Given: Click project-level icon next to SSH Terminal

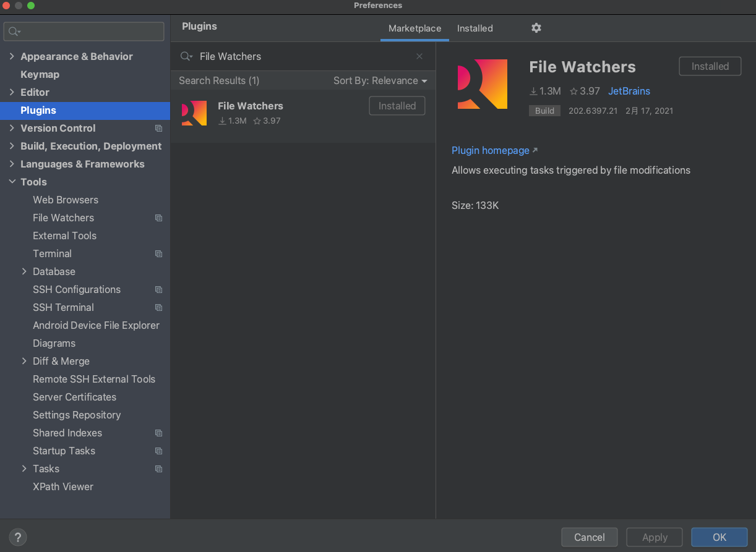Looking at the screenshot, I should point(159,308).
